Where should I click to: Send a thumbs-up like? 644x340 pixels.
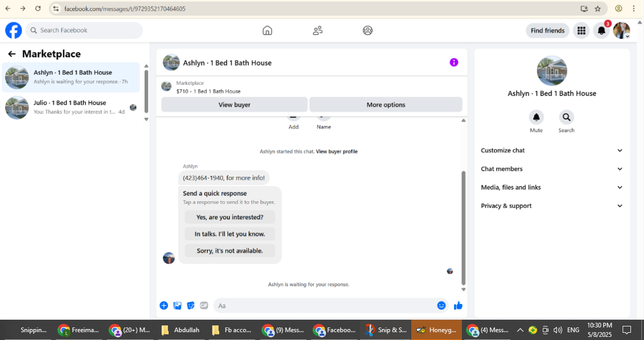click(458, 306)
